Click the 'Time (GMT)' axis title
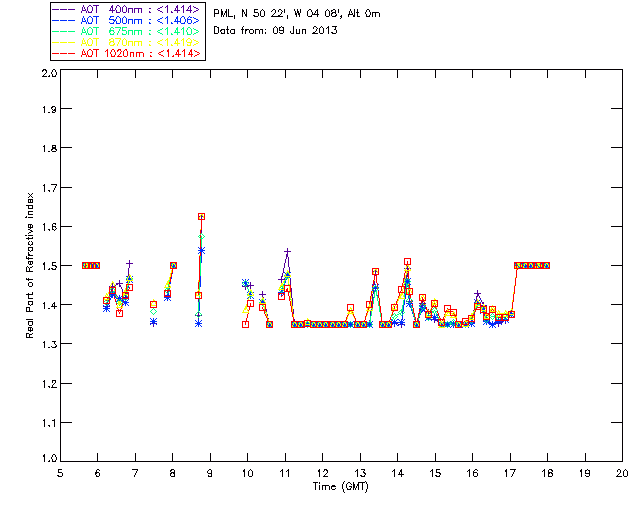Screen dimensions: 640x512 (x=340, y=487)
